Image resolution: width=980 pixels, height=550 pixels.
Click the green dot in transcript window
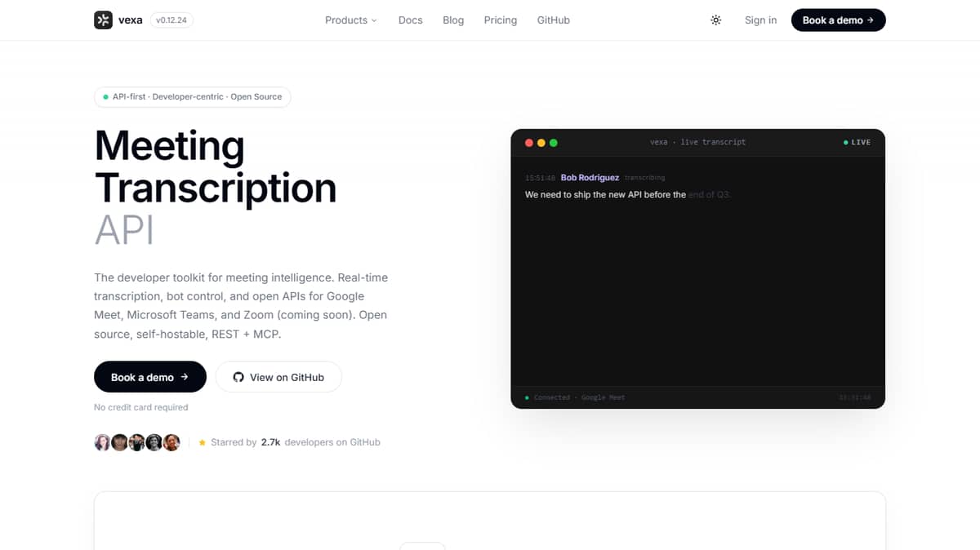click(554, 143)
